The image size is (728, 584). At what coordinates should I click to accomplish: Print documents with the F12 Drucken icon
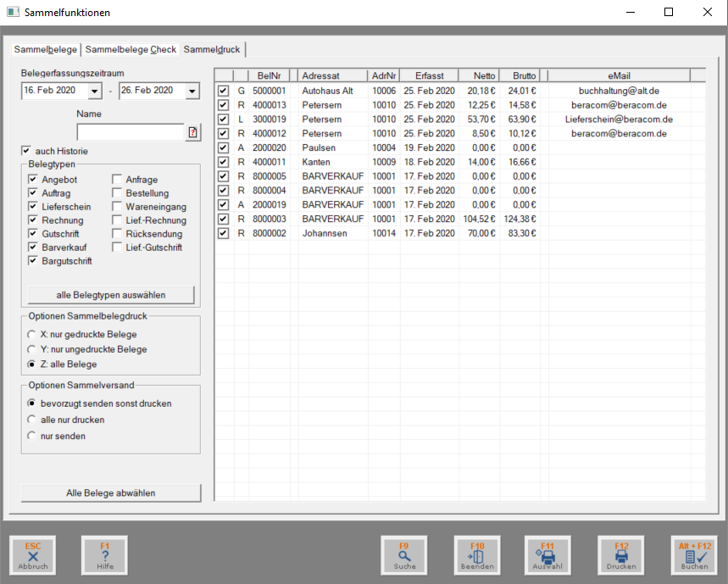[x=621, y=555]
